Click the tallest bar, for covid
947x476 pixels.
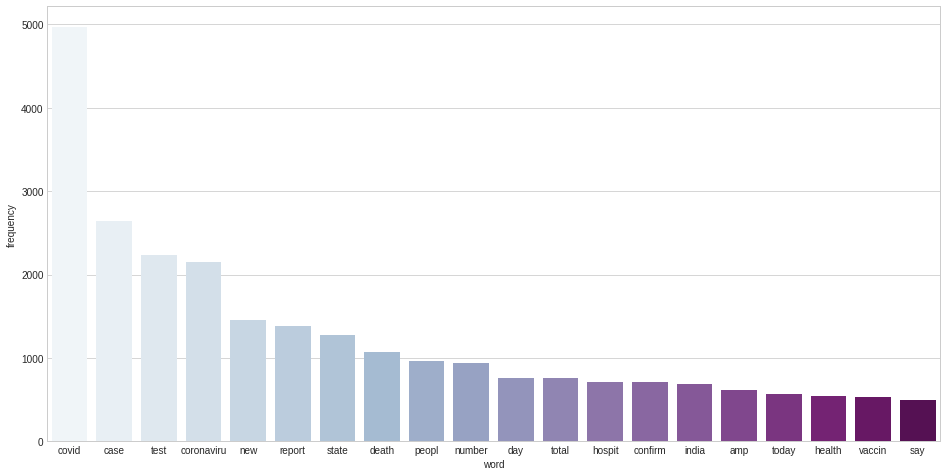pyautogui.click(x=69, y=234)
